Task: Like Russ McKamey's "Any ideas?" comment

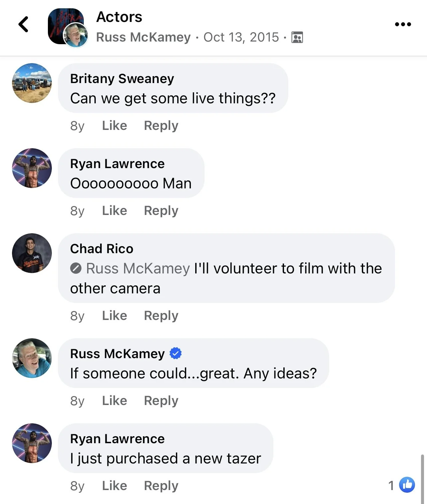Action: coord(114,401)
